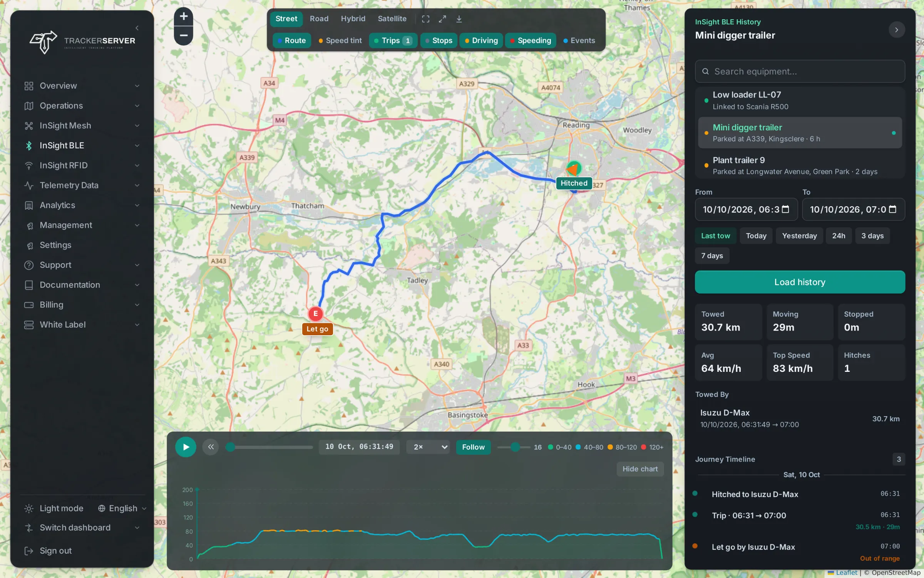Viewport: 924px width, 578px height.
Task: Open InSight Mesh section
Action: (82, 126)
